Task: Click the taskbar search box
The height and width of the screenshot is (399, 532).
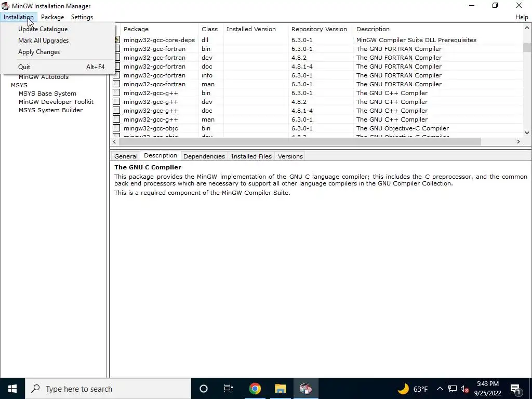Action: point(108,389)
